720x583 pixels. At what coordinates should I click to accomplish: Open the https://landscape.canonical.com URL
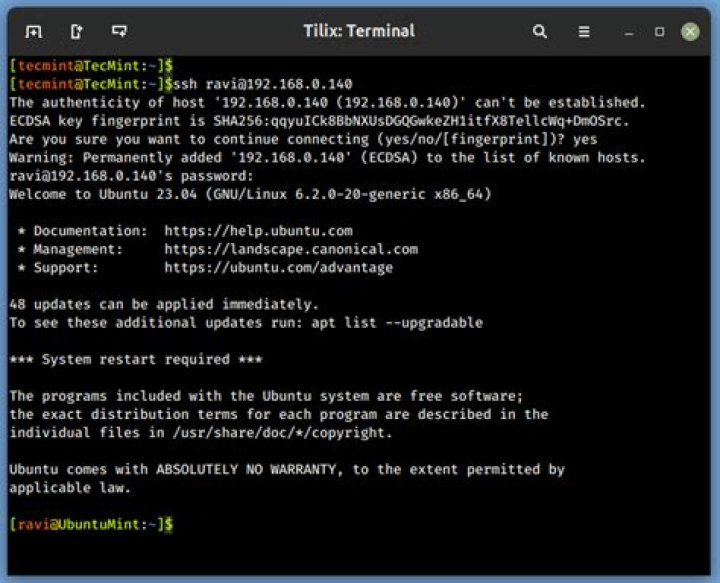291,249
